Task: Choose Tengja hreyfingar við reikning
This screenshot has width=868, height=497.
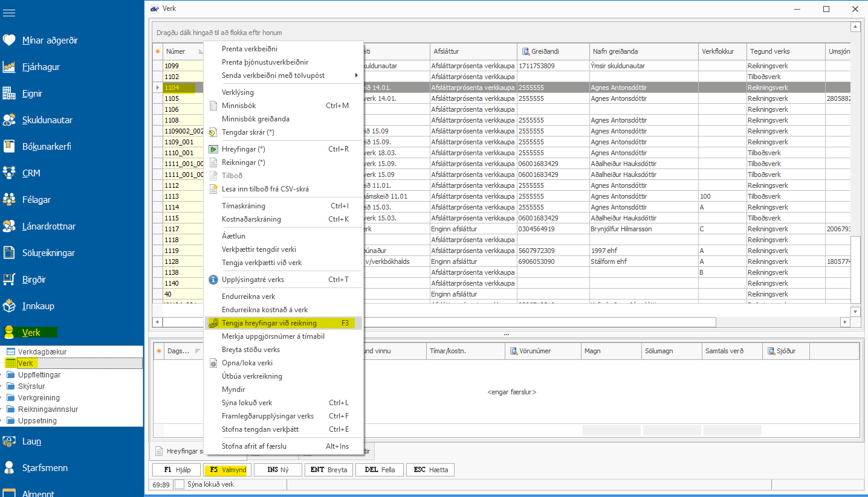Action: (269, 323)
